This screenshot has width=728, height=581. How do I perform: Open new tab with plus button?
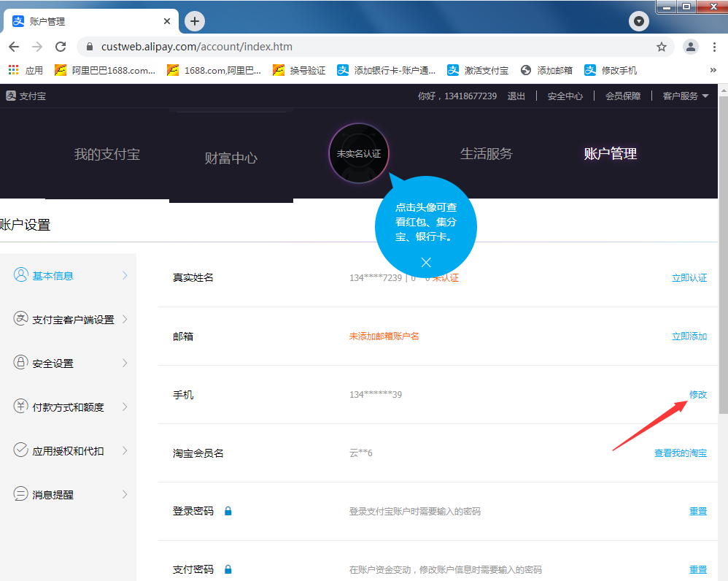(195, 21)
